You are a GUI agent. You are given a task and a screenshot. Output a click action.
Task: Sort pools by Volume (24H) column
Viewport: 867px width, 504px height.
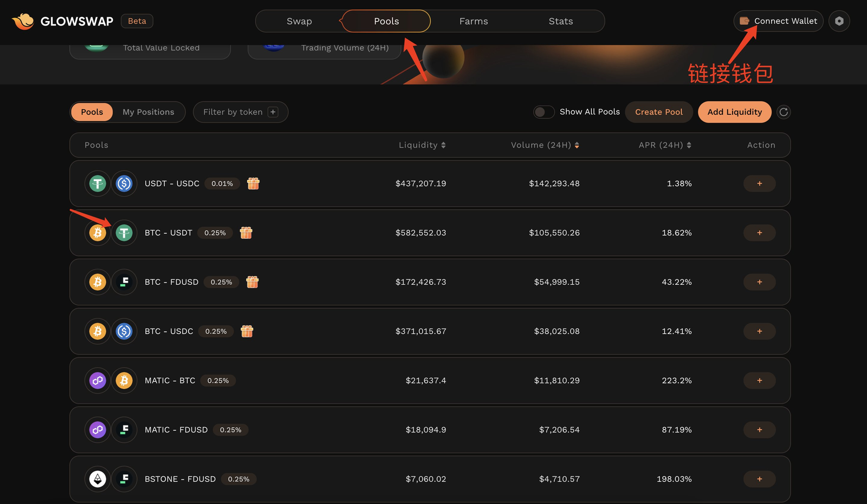coord(545,145)
